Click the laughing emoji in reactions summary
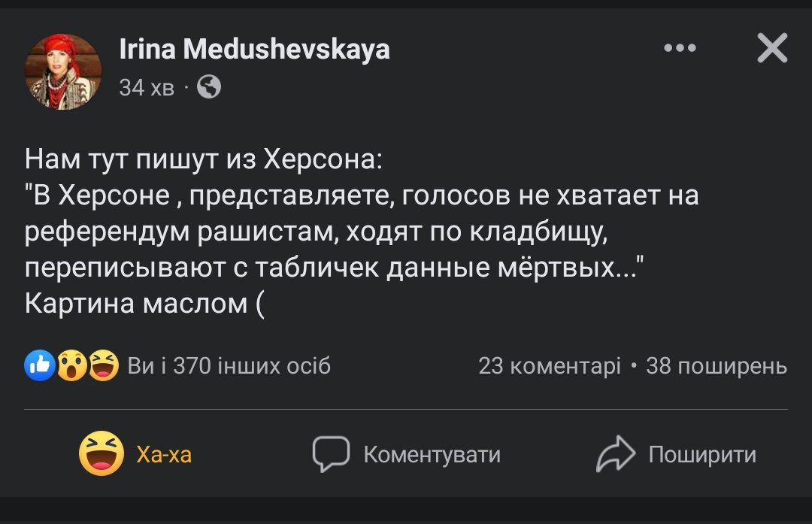This screenshot has height=524, width=812. (103, 365)
